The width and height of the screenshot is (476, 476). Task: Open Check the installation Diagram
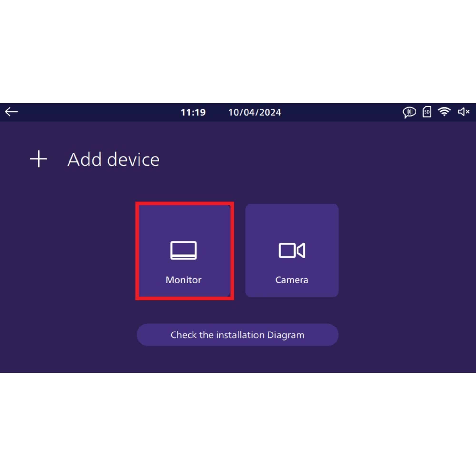238,335
